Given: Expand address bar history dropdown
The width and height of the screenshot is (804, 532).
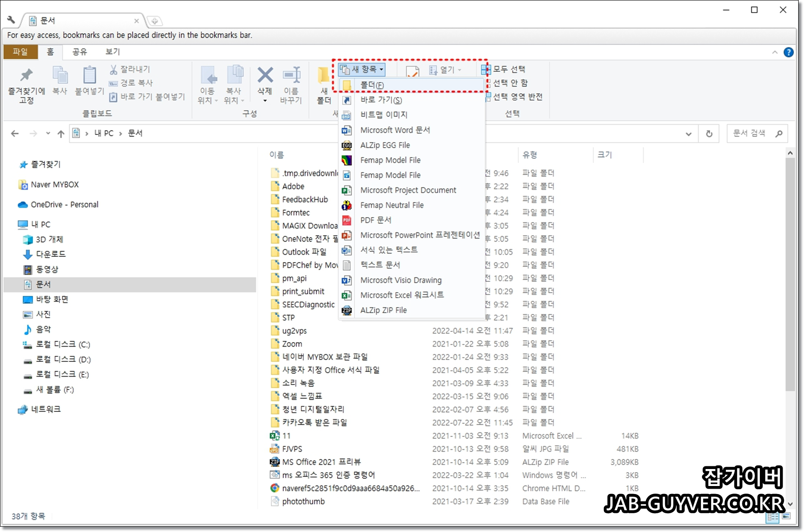Looking at the screenshot, I should point(688,134).
